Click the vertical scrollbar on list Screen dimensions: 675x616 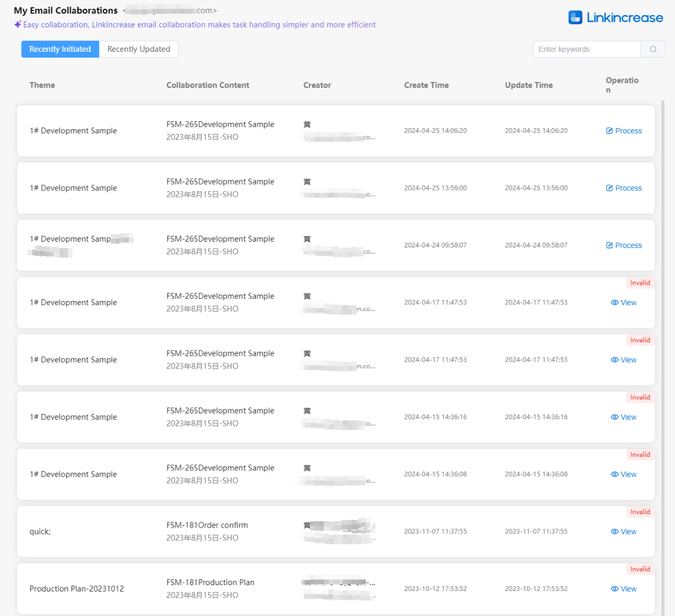[x=662, y=349]
